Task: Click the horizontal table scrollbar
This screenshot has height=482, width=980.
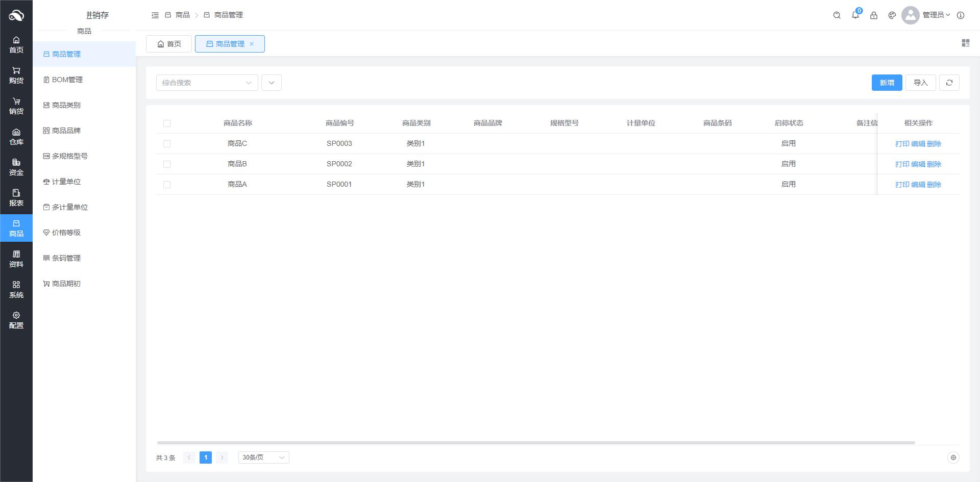Action: [x=535, y=443]
